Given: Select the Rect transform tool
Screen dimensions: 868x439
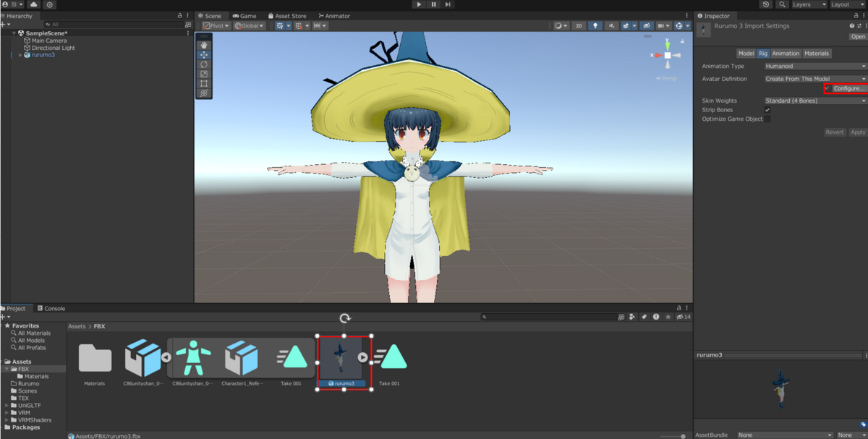Looking at the screenshot, I should [x=205, y=81].
